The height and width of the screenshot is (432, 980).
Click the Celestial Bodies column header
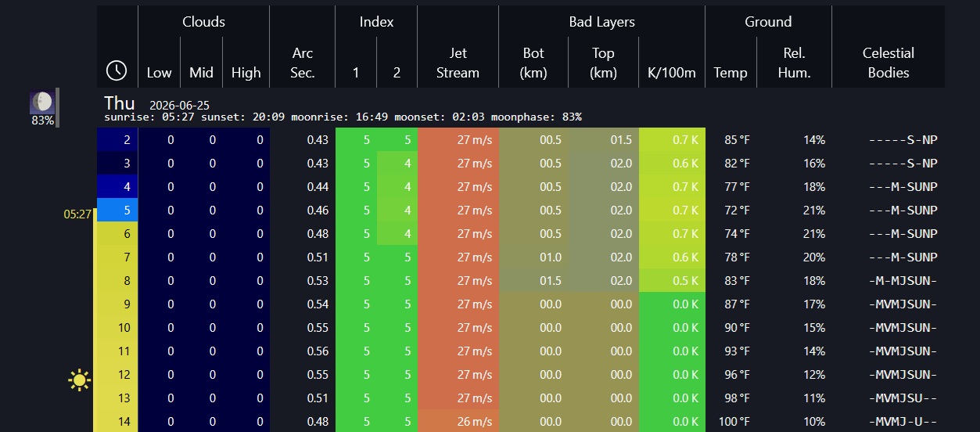tap(888, 63)
